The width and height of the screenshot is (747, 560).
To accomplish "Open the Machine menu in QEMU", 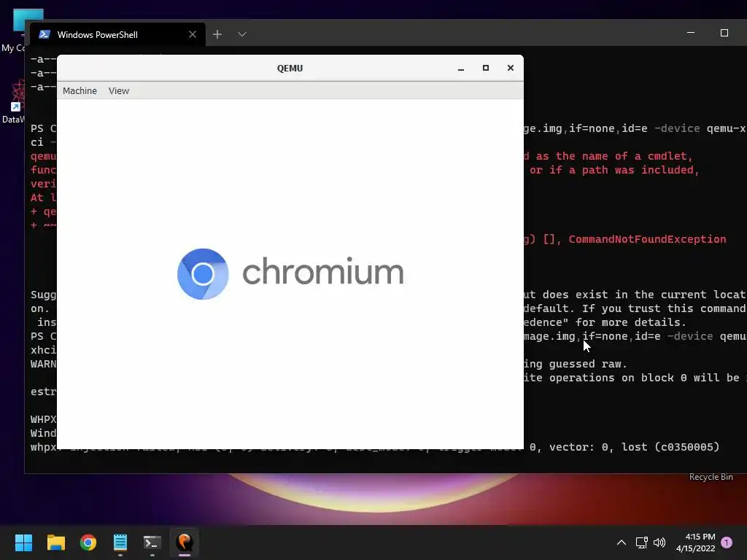I will pos(80,90).
